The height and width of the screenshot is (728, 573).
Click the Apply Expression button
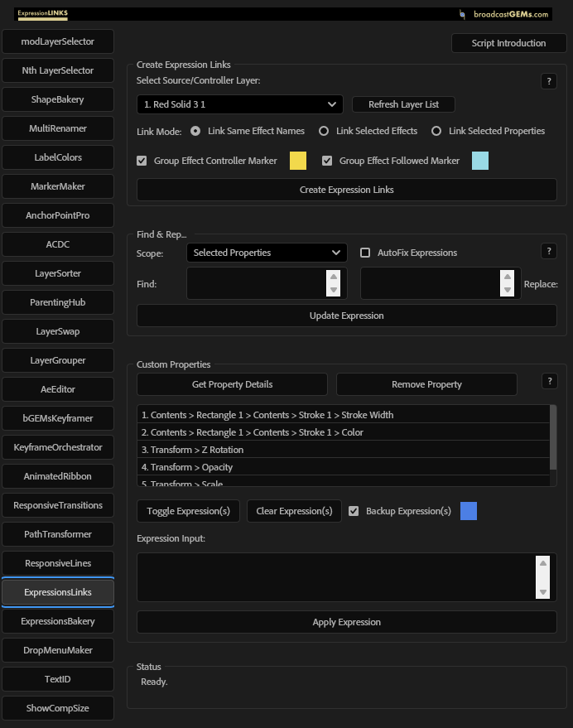pos(347,622)
